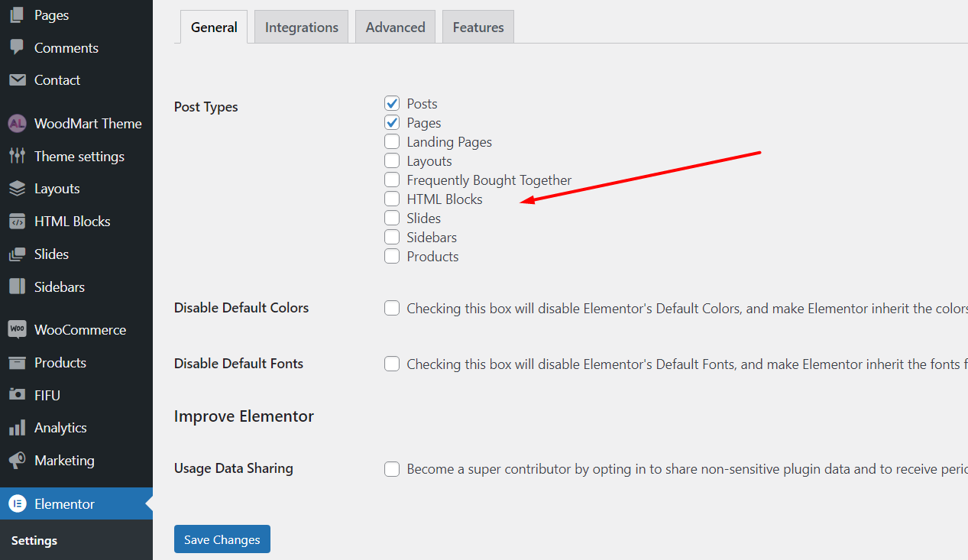The image size is (968, 560).
Task: Go to Comments in the sidebar
Action: point(76,47)
